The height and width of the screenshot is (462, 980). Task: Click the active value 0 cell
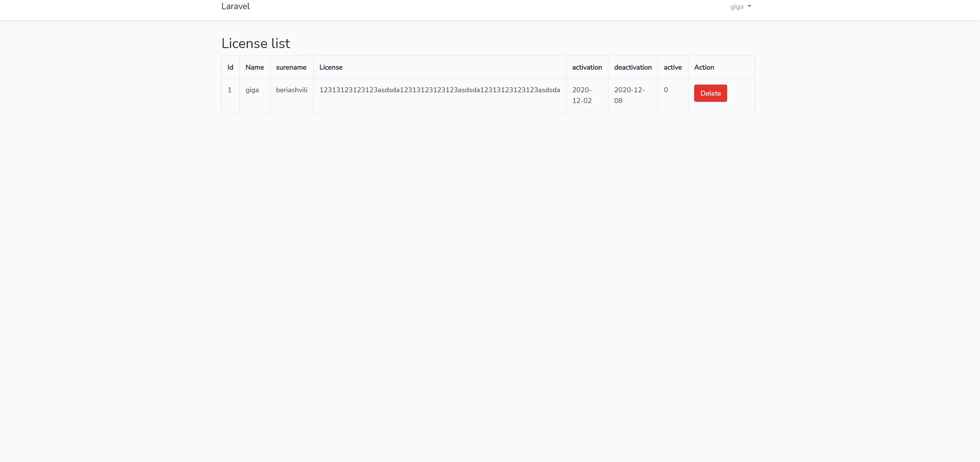tap(666, 90)
